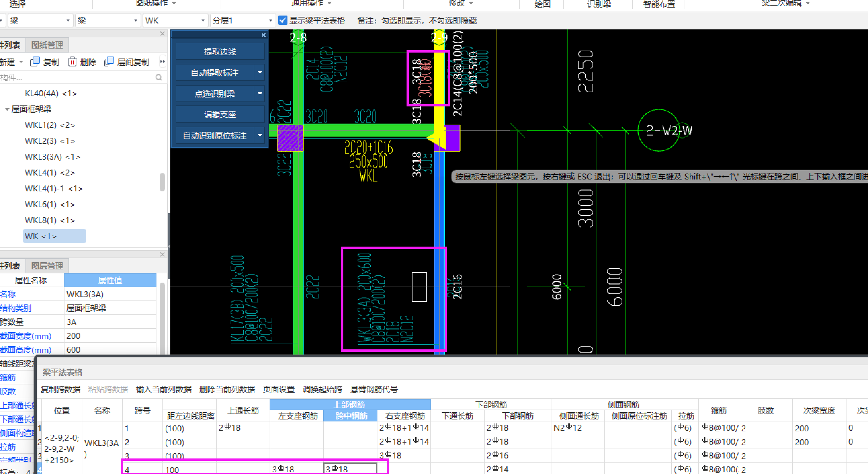Expand the toolbar overflow arrows
This screenshot has height=474, width=868.
[163, 61]
